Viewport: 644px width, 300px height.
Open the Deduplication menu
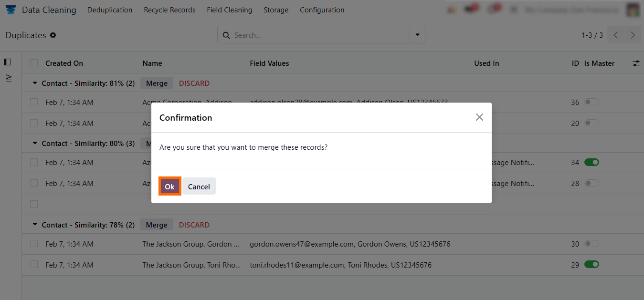[x=110, y=10]
